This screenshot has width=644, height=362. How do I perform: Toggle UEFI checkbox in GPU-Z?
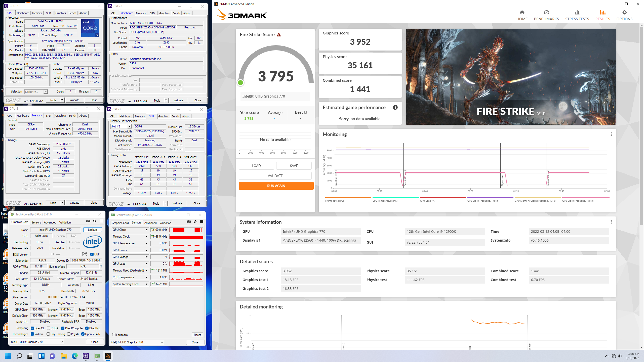click(x=92, y=254)
